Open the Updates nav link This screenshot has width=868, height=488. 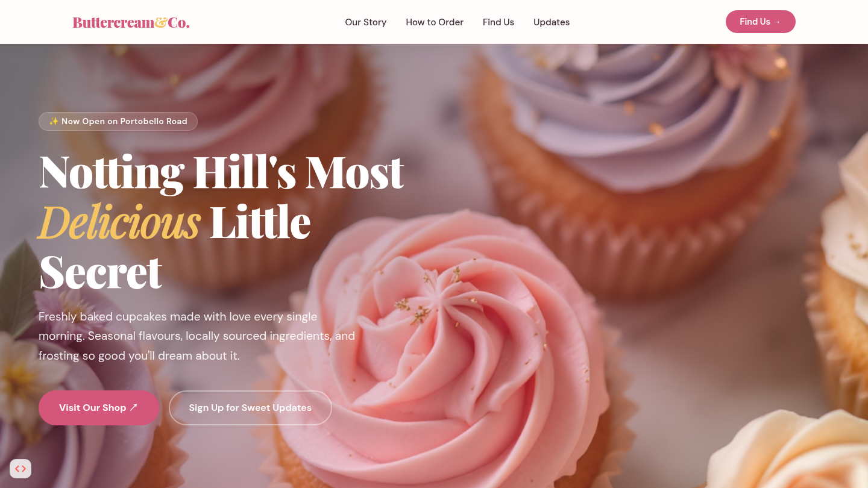point(552,22)
